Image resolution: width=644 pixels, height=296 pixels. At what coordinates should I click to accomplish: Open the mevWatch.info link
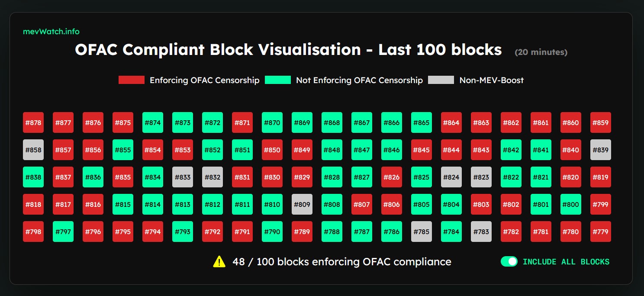[51, 32]
